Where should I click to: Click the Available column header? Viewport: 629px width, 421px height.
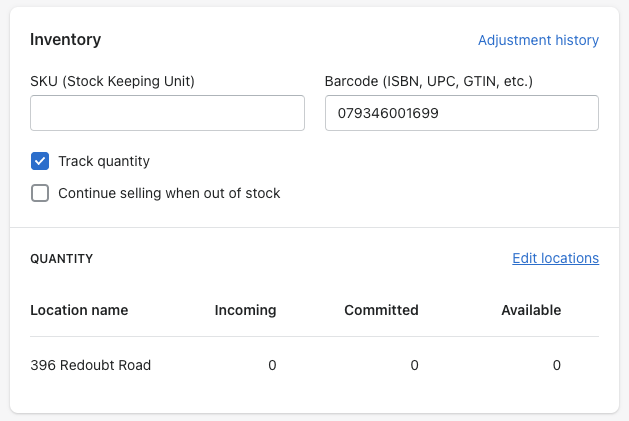click(531, 310)
